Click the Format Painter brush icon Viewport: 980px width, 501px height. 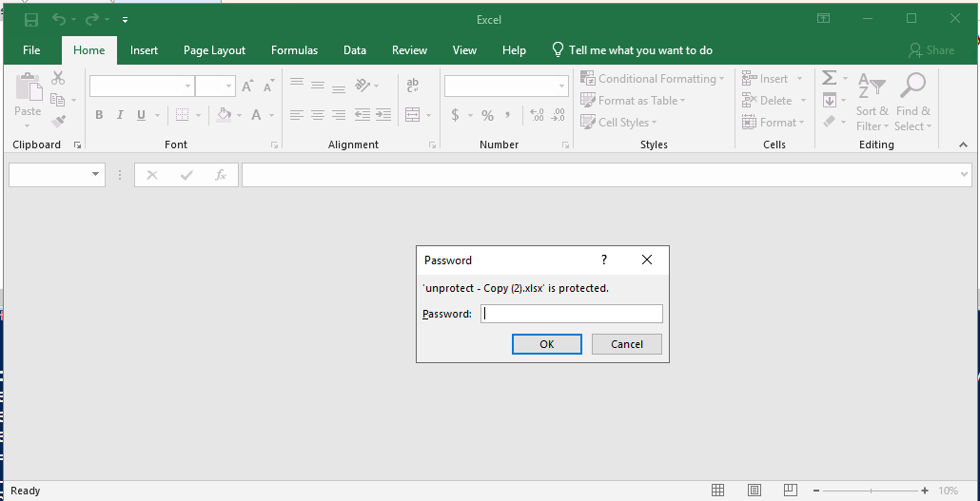(x=59, y=121)
